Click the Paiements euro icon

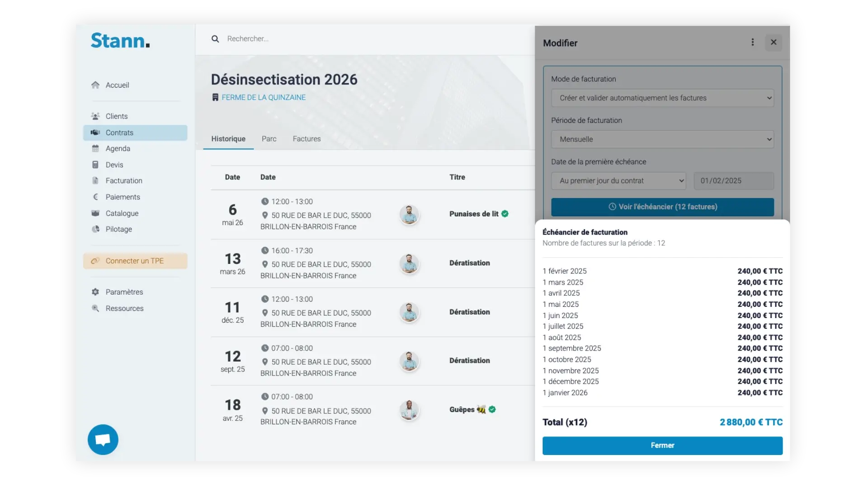tap(95, 197)
